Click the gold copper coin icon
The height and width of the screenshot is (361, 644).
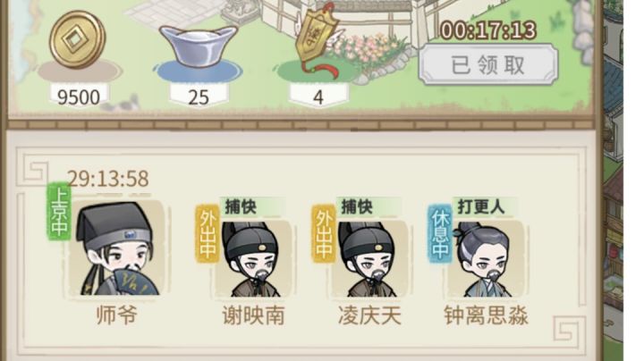pyautogui.click(x=78, y=39)
